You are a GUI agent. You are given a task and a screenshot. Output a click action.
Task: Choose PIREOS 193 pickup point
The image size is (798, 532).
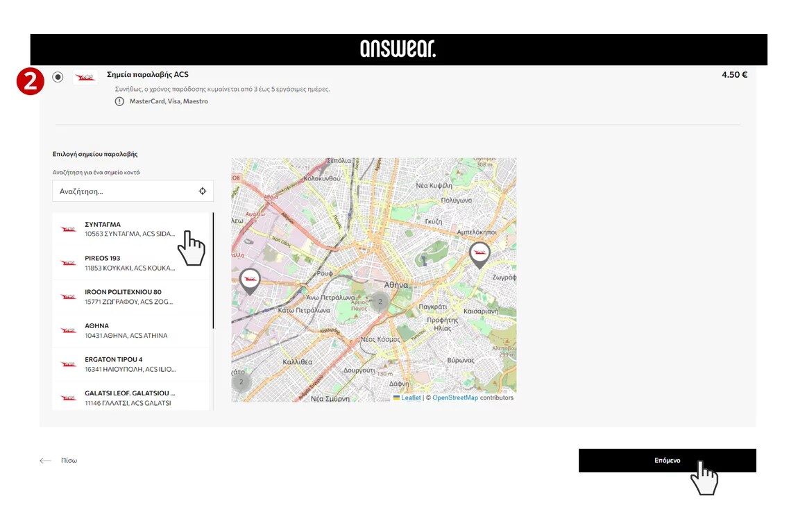(x=130, y=263)
